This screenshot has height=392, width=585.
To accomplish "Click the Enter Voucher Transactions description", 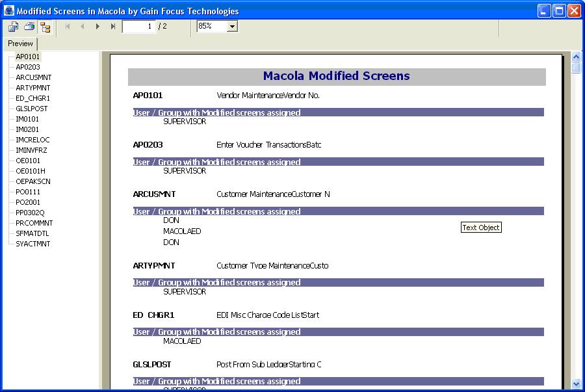I will tap(268, 145).
